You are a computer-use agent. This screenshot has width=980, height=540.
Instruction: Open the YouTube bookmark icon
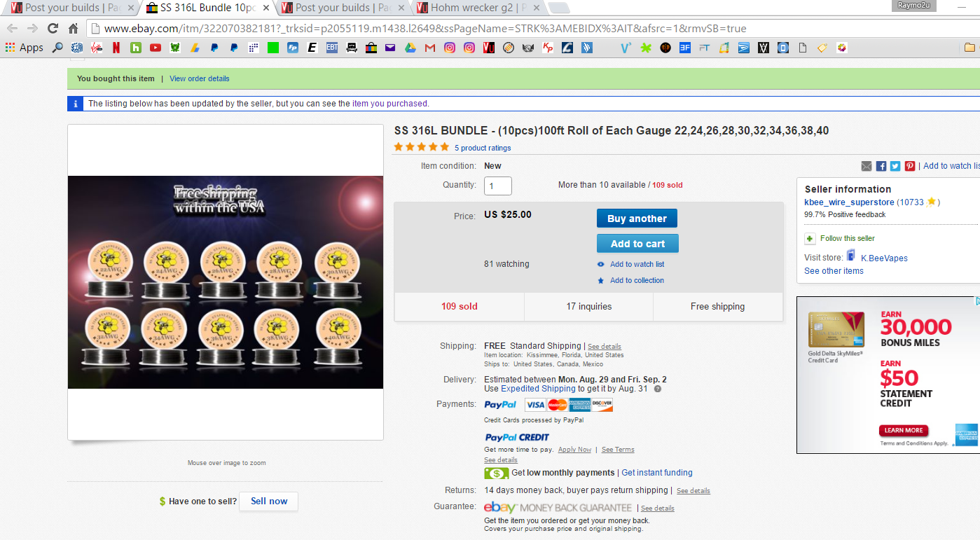[x=155, y=48]
